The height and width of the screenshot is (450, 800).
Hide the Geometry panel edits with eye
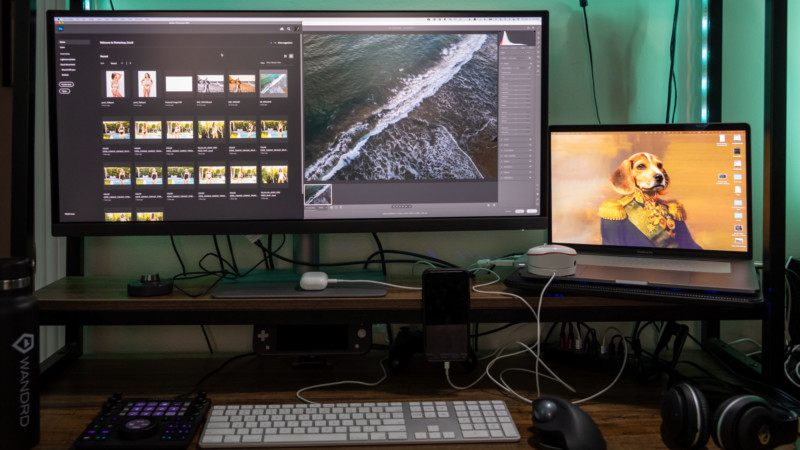(x=530, y=167)
